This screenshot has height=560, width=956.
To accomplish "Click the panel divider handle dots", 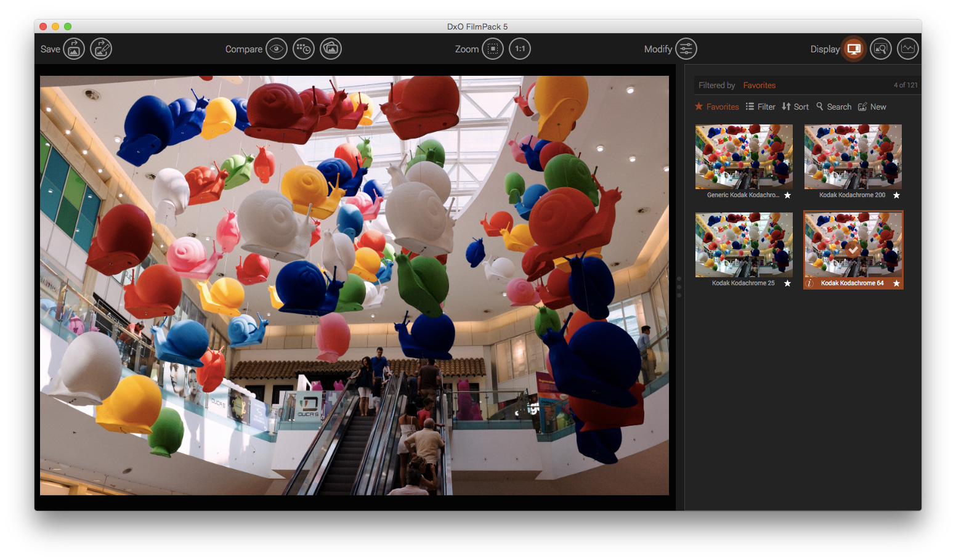I will pyautogui.click(x=679, y=287).
